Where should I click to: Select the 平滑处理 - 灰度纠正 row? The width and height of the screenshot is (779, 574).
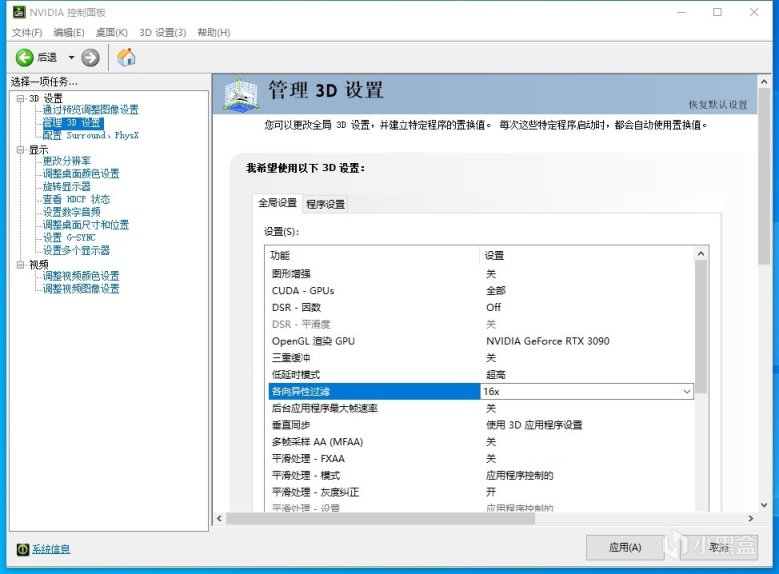(481, 492)
